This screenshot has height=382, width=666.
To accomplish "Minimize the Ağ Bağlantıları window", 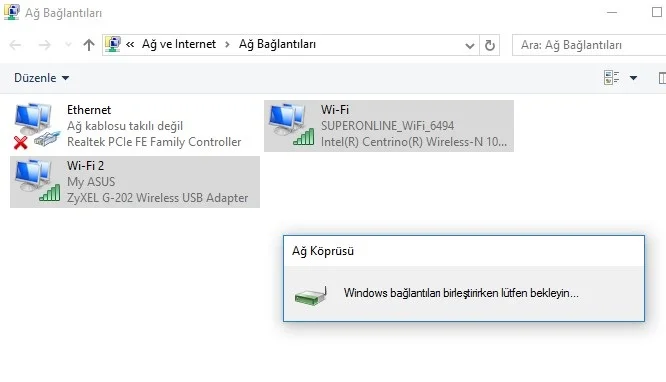I will pyautogui.click(x=612, y=12).
